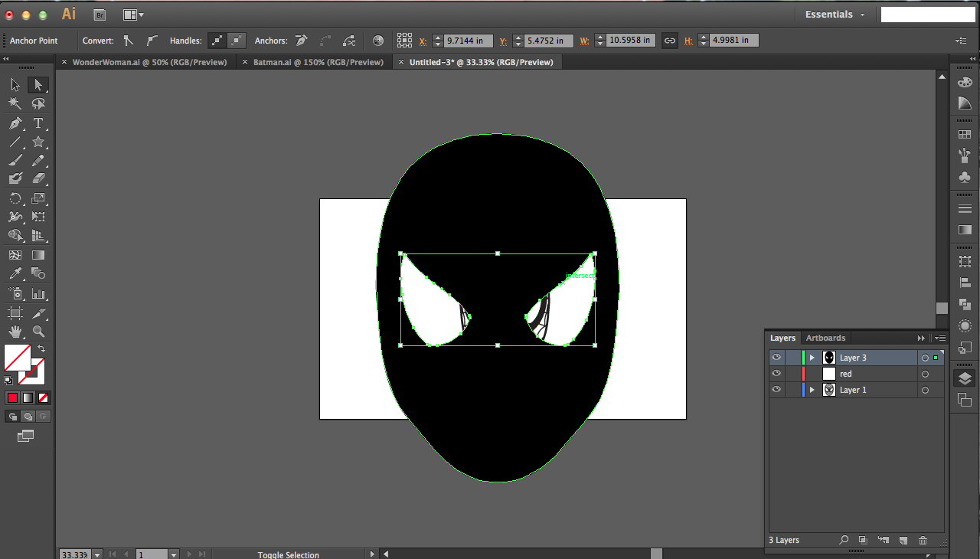Screen dimensions: 980x559
Task: Open the Arrange Documents dropdown
Action: (133, 15)
